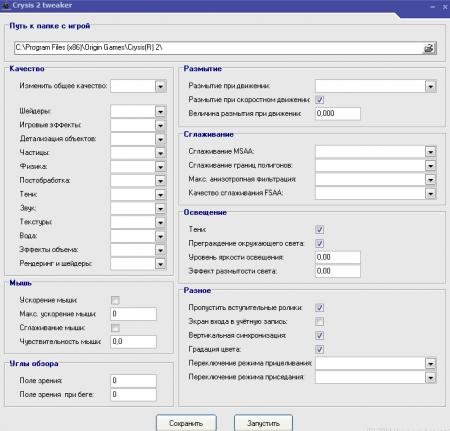Enable Сглаживание мыши checkbox
The image size is (450, 431).
[115, 328]
